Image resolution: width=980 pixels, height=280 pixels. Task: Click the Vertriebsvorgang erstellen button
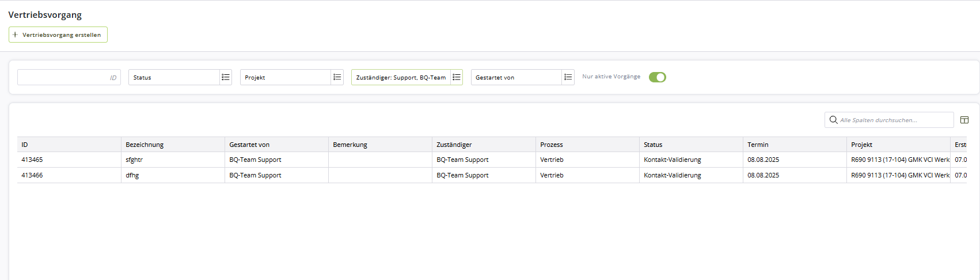point(58,35)
